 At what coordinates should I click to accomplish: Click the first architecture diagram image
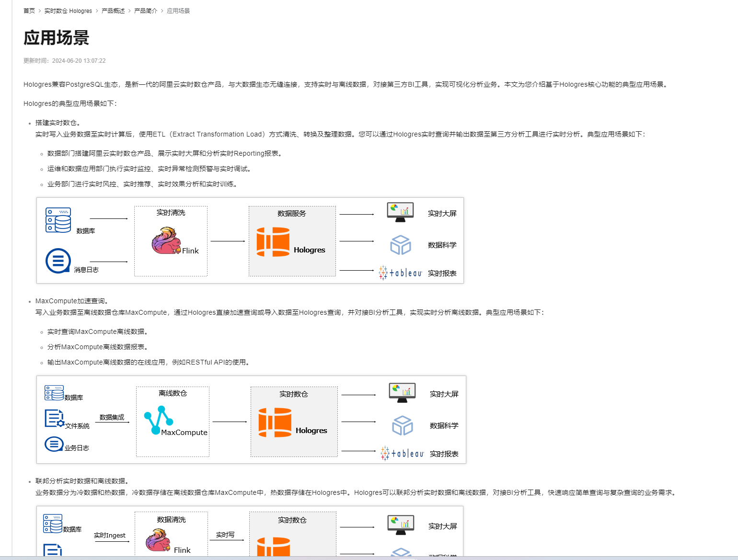pyautogui.click(x=250, y=240)
